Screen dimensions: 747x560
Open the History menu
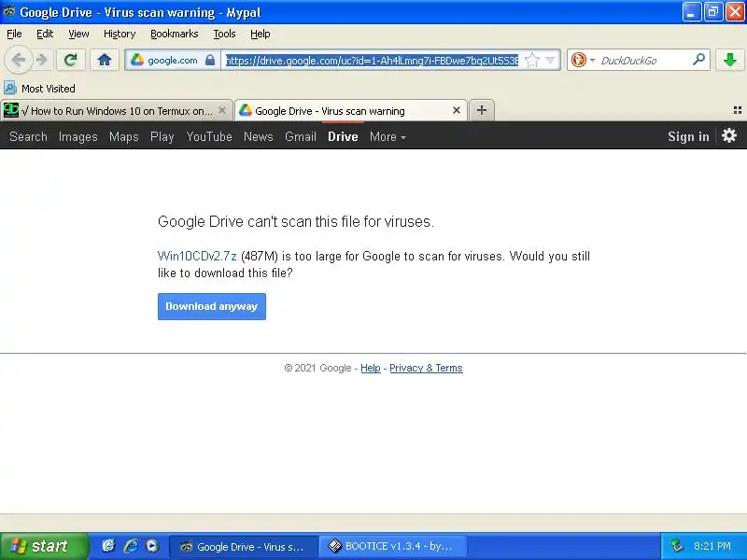[120, 34]
